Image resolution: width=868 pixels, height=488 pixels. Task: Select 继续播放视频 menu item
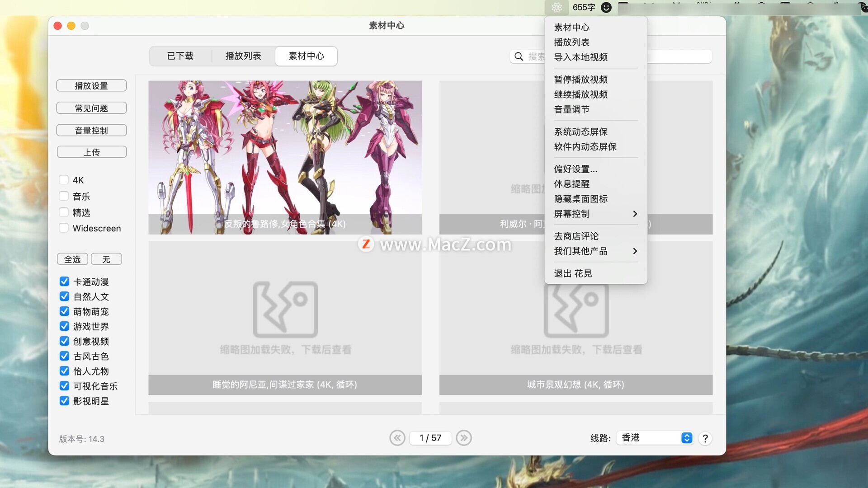pyautogui.click(x=596, y=94)
